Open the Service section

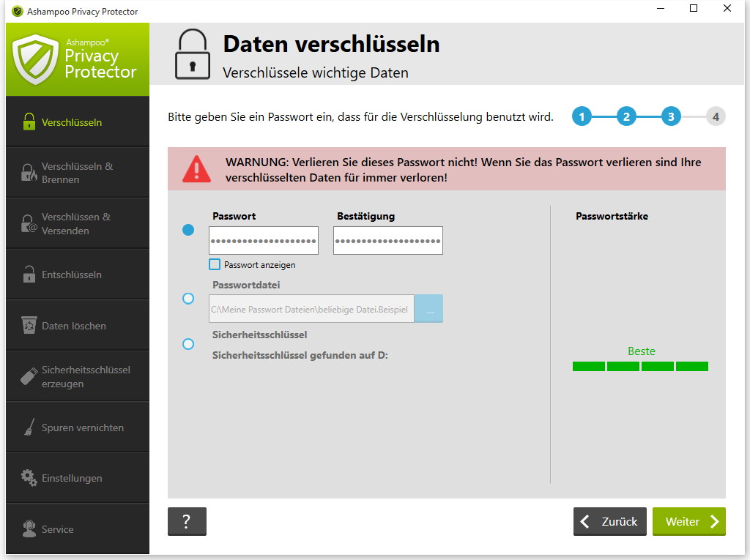78,529
